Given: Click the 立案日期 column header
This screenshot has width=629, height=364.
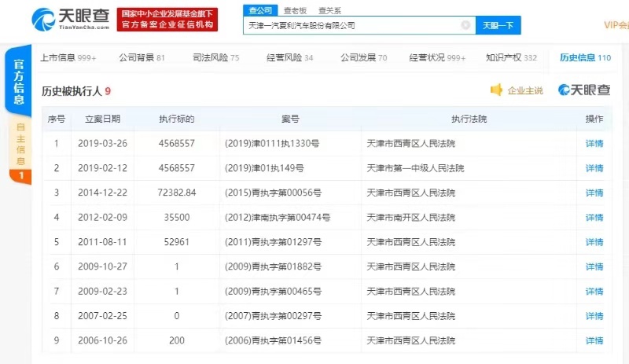Looking at the screenshot, I should [x=103, y=119].
